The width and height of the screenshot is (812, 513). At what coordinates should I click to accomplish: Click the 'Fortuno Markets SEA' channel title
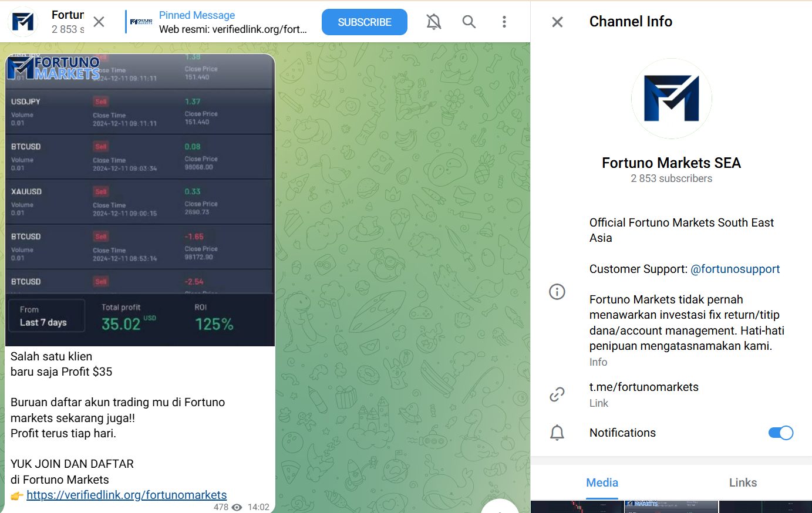click(672, 163)
